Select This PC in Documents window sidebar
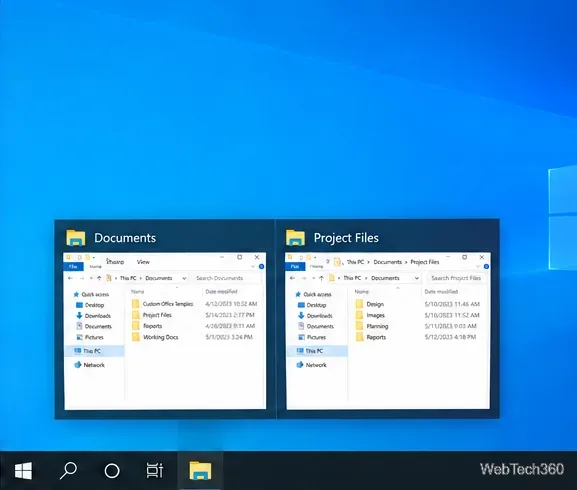Screen dimensions: 577x490 (95, 351)
